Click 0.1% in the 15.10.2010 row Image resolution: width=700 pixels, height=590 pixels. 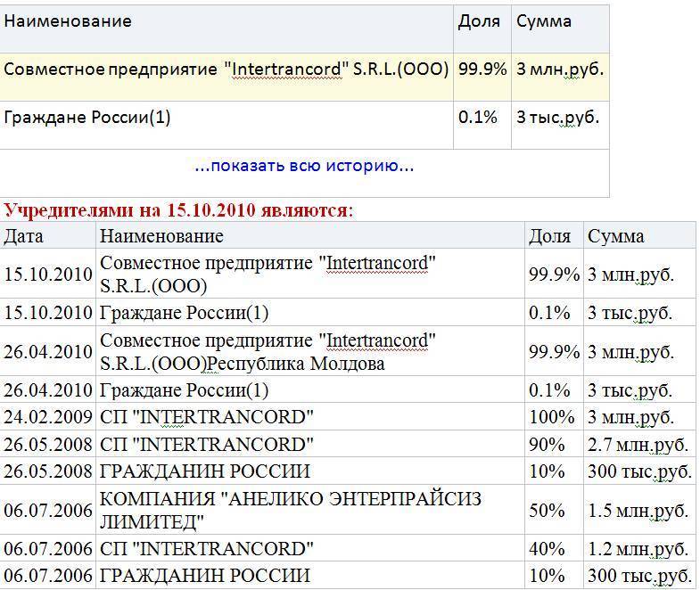point(549,313)
